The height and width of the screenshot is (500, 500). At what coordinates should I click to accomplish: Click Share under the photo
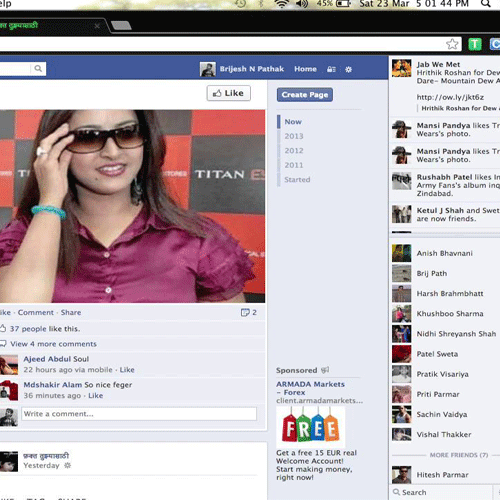coord(71,312)
